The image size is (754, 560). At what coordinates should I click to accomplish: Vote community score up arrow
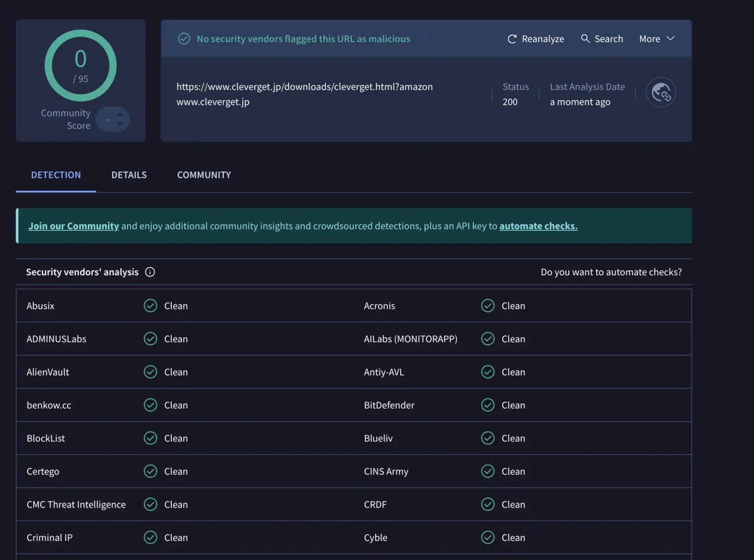[120, 114]
